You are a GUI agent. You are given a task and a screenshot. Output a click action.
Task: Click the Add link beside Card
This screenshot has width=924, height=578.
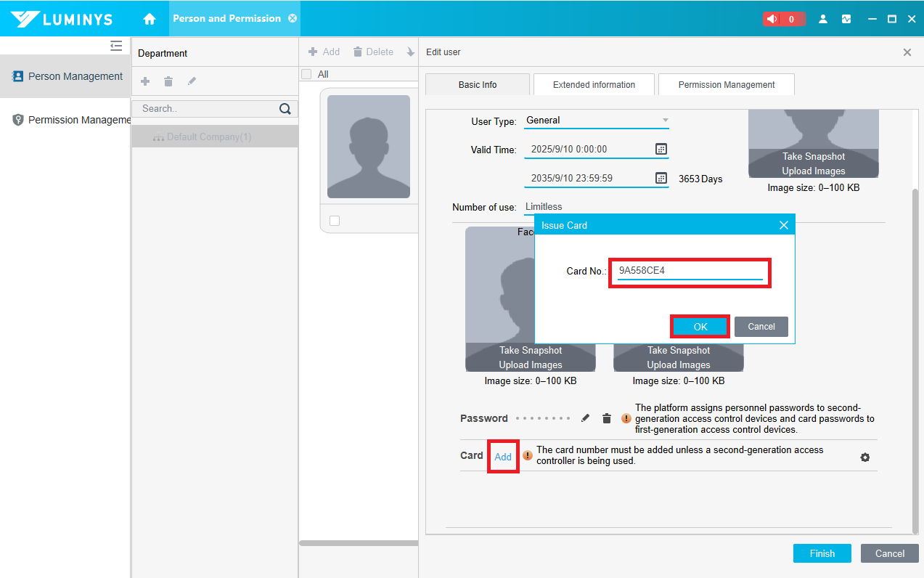coord(503,457)
